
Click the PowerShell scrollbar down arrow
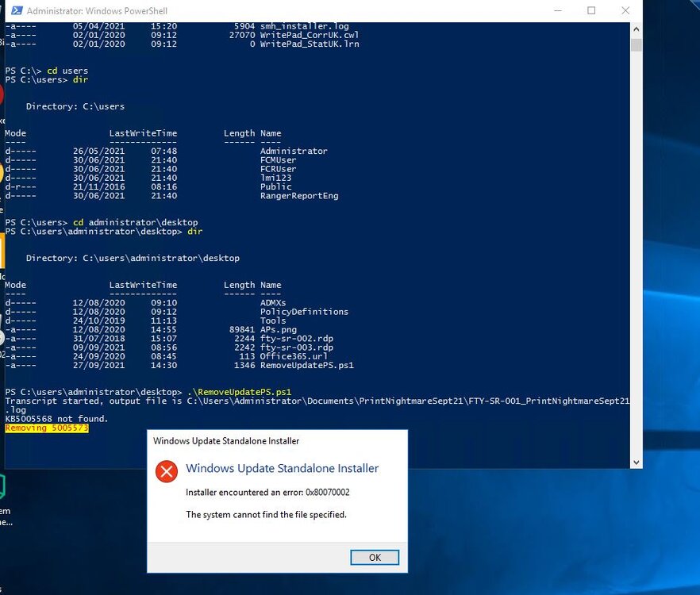(x=637, y=463)
